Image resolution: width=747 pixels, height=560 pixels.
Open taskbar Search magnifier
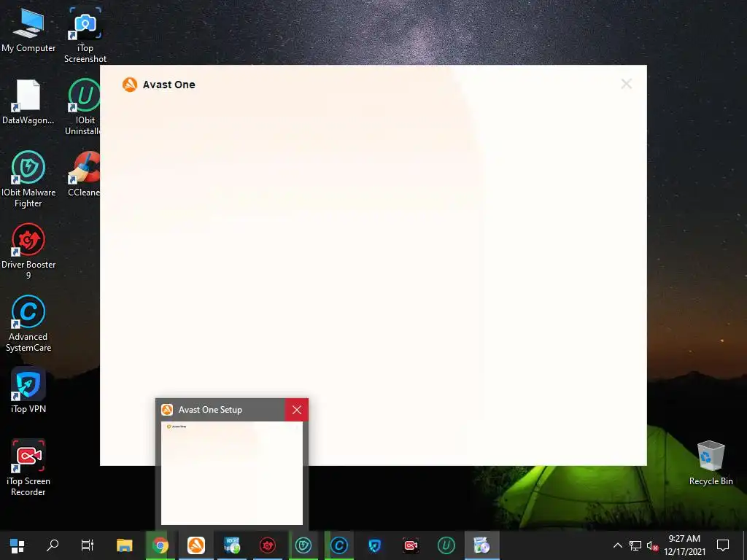[x=53, y=545]
